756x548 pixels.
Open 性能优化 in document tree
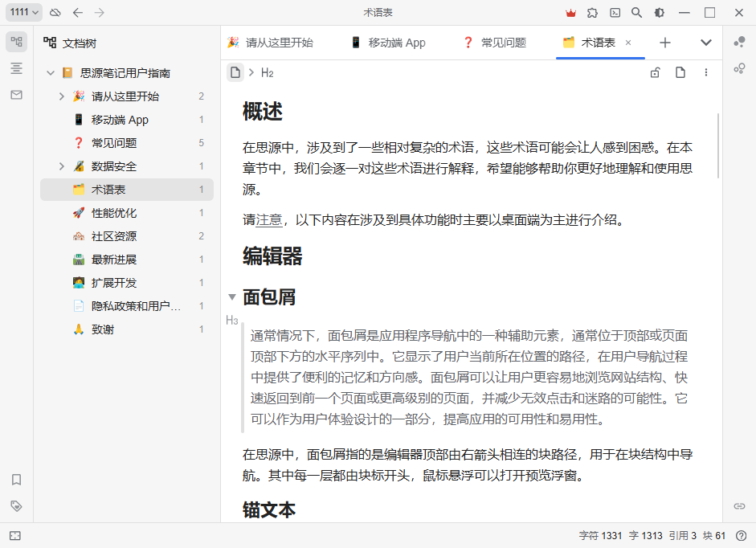127,213
